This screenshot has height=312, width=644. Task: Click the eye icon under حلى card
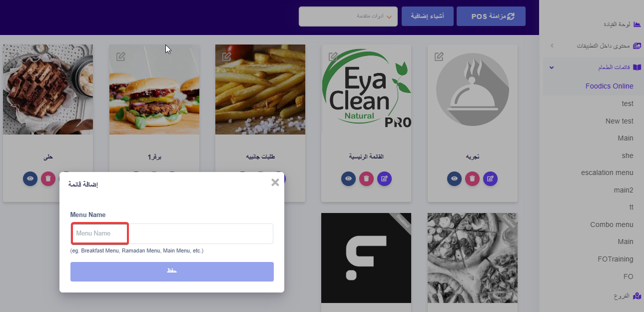30,178
